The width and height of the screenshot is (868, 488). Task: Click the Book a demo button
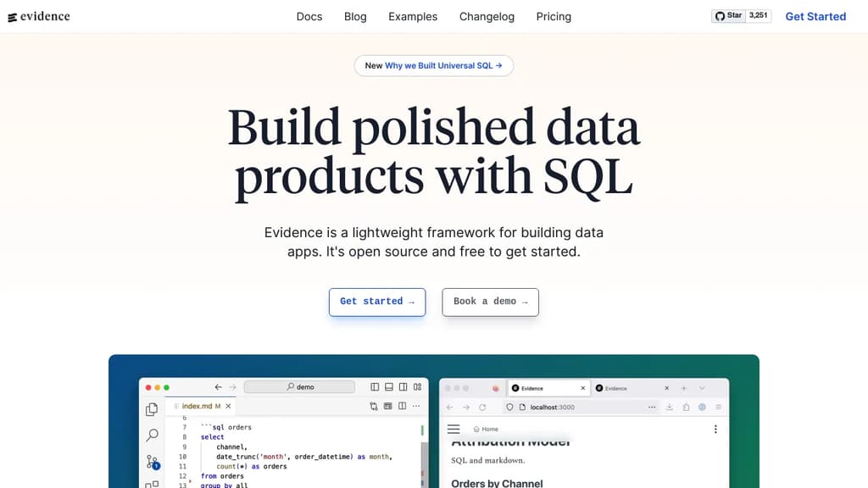point(490,302)
